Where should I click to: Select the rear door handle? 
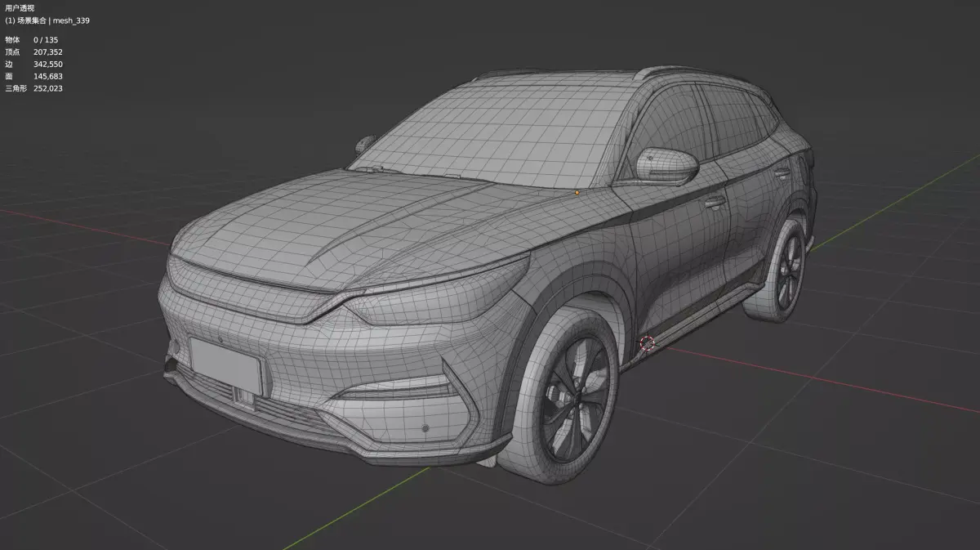[x=782, y=172]
